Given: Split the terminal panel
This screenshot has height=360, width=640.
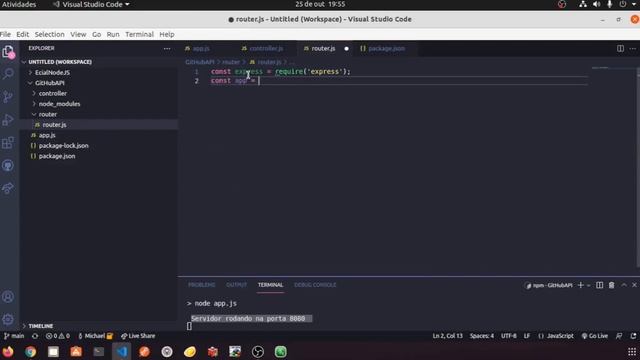Looking at the screenshot, I should (x=599, y=285).
